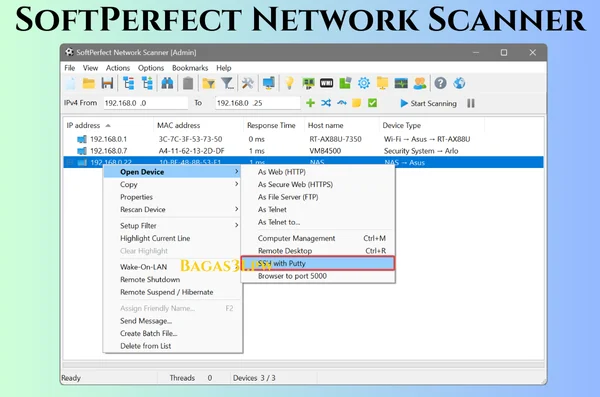Screen dimensions: 600x397
Task: Toggle the green checkmark icon
Action: (x=372, y=103)
